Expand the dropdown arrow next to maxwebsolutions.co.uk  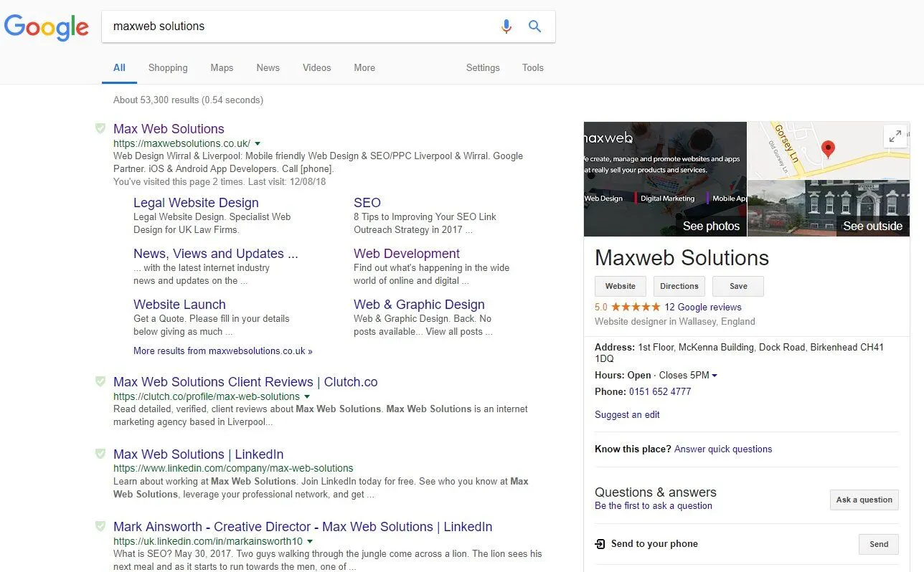[257, 143]
